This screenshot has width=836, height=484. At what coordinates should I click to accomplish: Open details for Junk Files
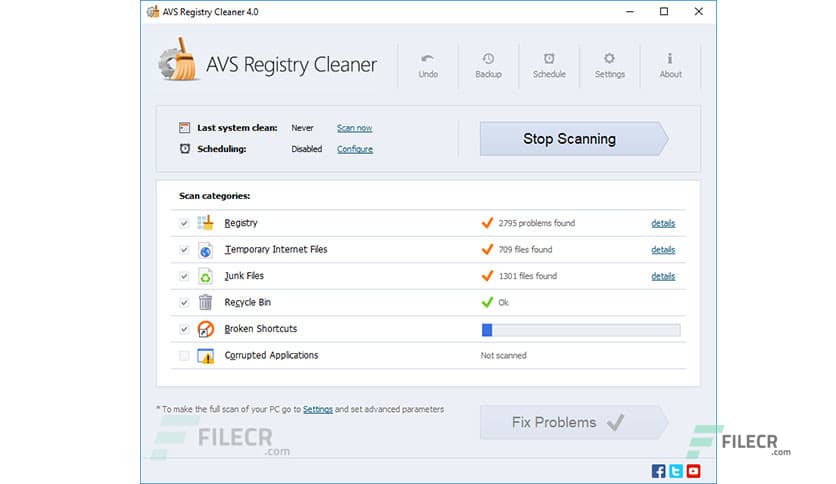[x=663, y=276]
